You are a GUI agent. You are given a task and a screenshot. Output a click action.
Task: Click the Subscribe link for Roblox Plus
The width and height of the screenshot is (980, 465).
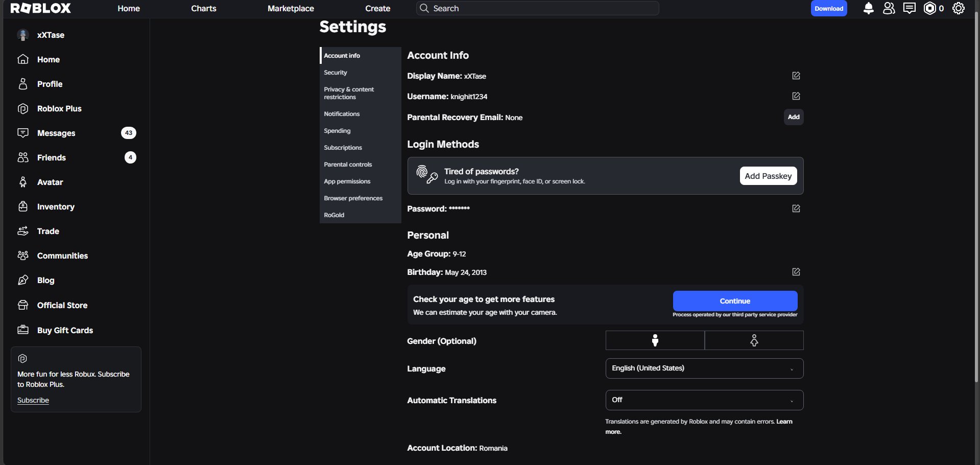pos(33,400)
